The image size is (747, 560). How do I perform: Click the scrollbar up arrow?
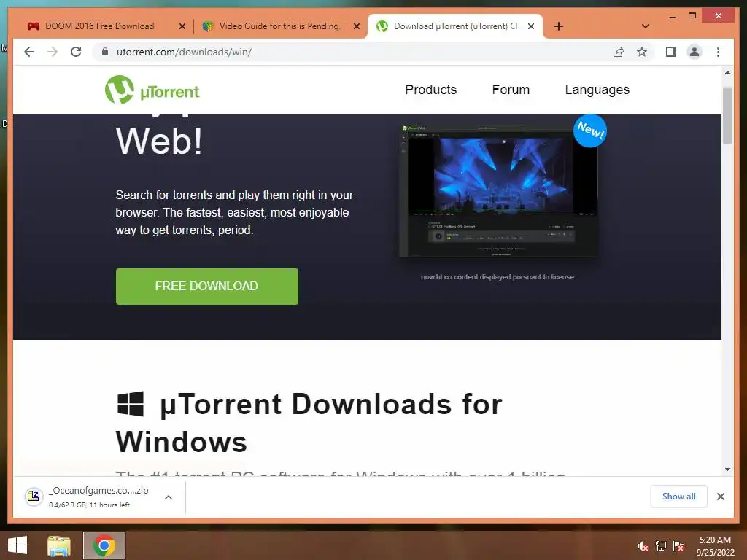(727, 73)
